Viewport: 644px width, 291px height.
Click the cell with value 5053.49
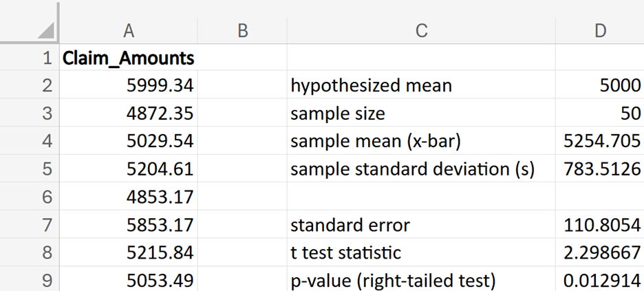pyautogui.click(x=129, y=281)
